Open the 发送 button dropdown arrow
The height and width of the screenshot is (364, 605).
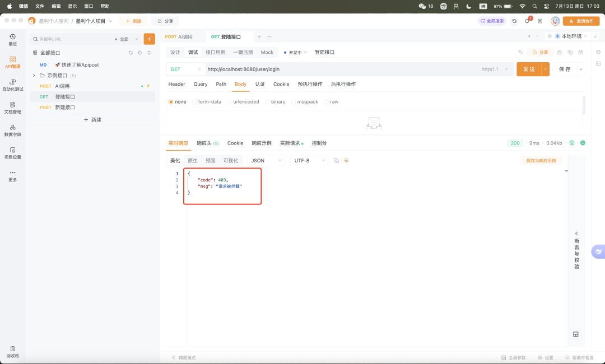[545, 69]
